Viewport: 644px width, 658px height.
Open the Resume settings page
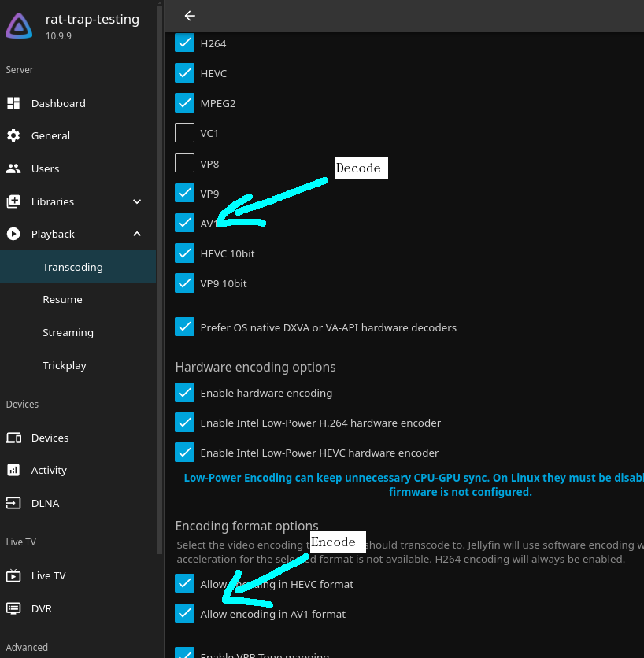click(62, 299)
